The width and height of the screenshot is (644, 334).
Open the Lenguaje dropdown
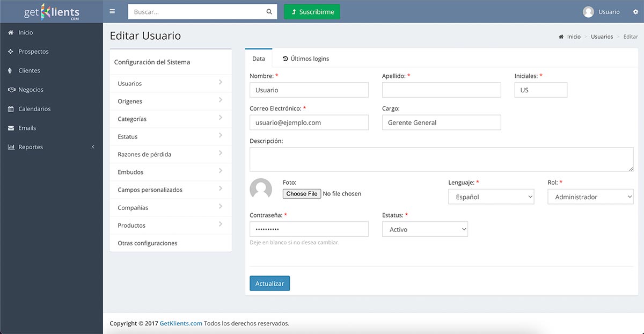coord(491,197)
